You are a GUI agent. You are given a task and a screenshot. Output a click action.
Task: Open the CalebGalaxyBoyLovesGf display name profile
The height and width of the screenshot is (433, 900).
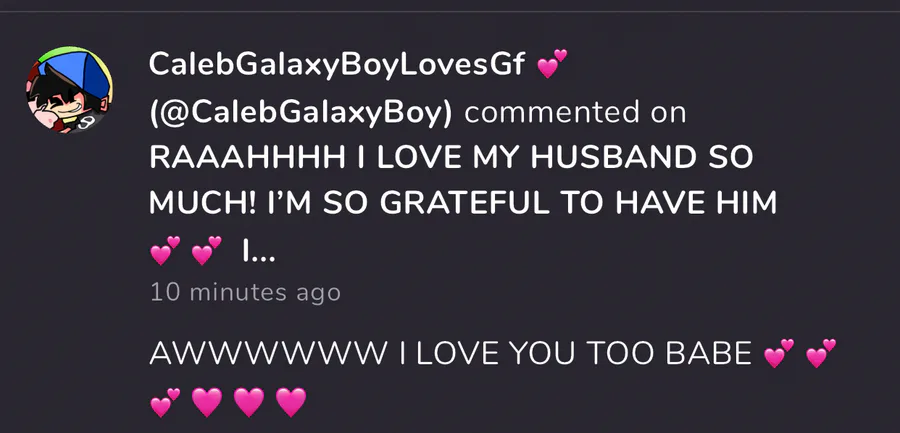[337, 64]
